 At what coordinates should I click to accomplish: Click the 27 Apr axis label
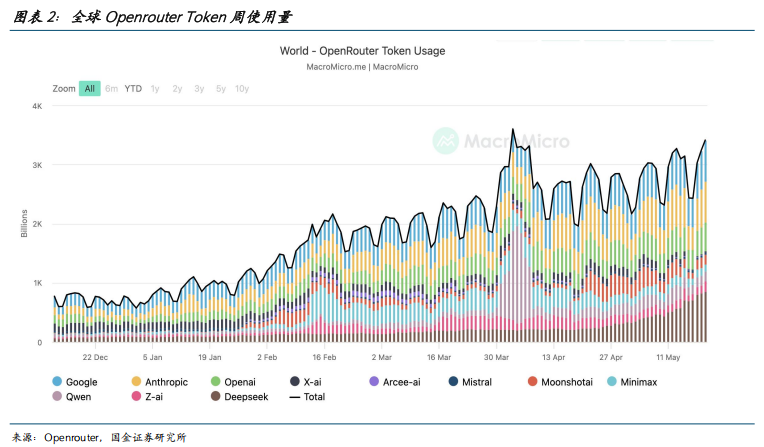(611, 357)
